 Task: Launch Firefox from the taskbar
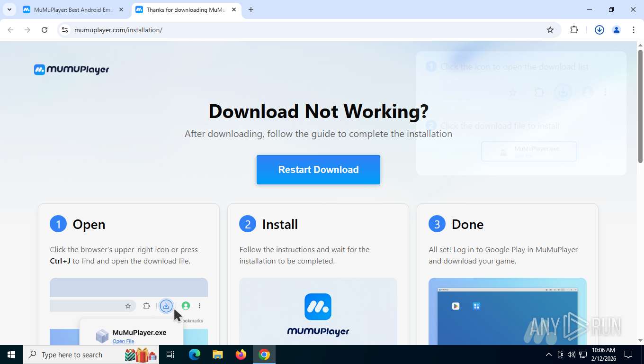241,355
